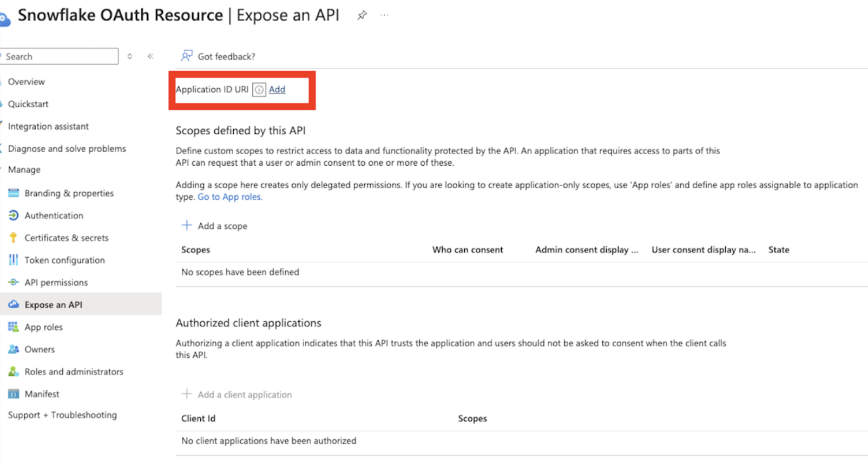Click the Got feedback person icon
The height and width of the screenshot is (469, 868).
187,56
